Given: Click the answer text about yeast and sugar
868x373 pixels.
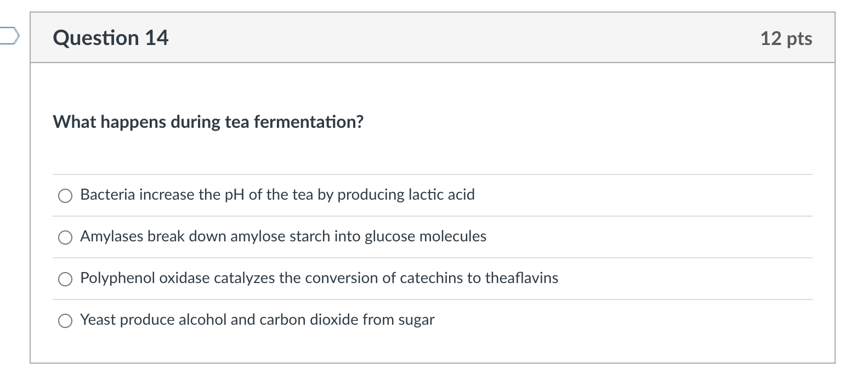Looking at the screenshot, I should click(x=257, y=320).
